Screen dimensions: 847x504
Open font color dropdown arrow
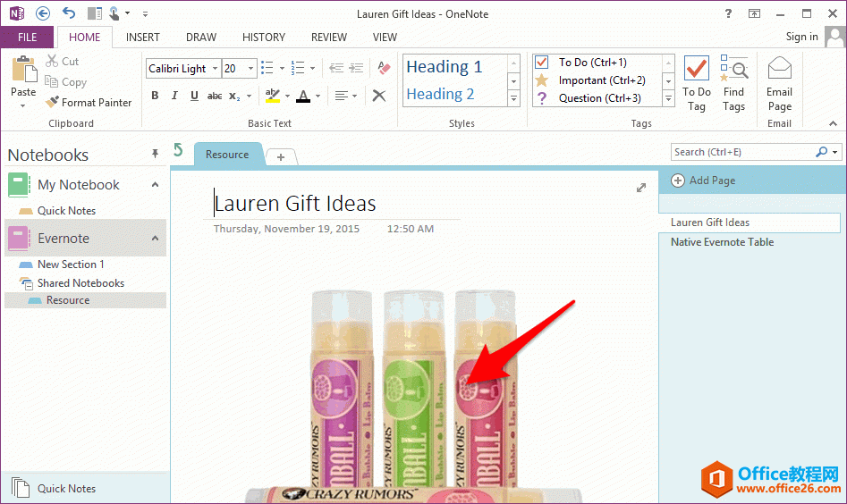[318, 96]
